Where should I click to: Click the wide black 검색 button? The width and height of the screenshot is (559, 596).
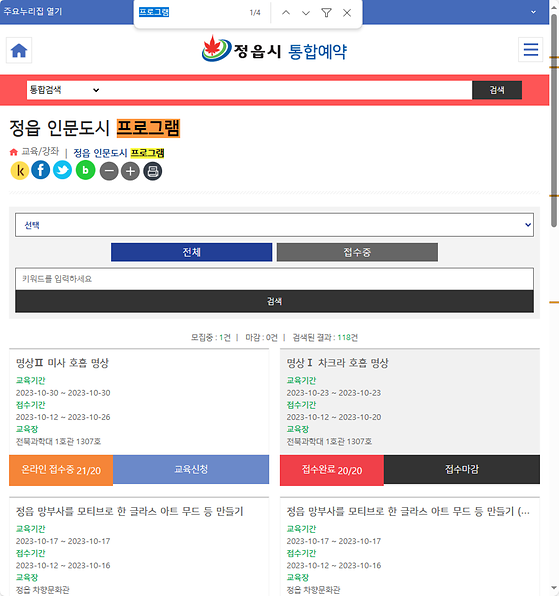tap(274, 301)
